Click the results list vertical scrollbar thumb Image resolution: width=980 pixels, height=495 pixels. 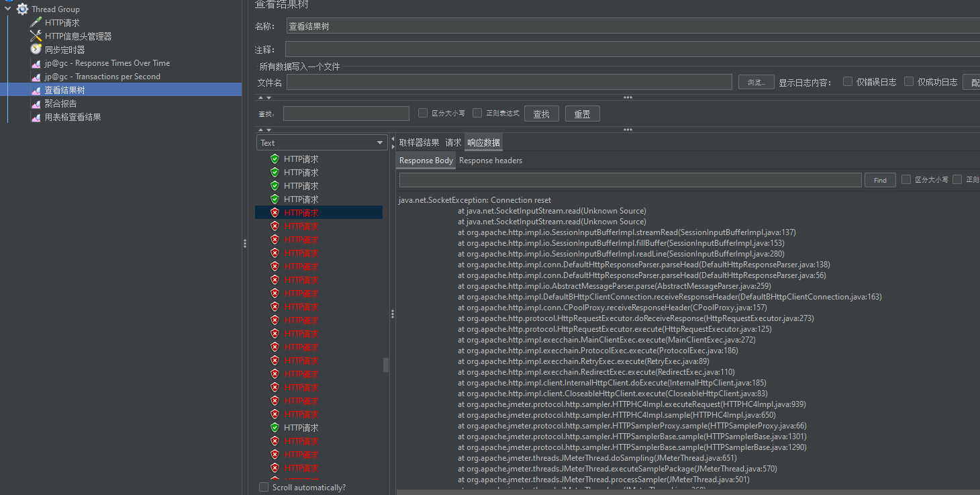tap(386, 365)
